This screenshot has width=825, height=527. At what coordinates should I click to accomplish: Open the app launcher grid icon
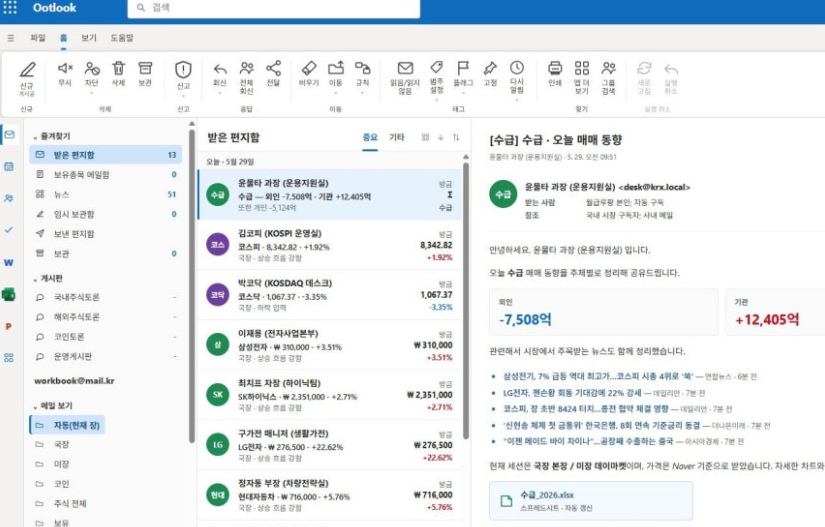10,7
